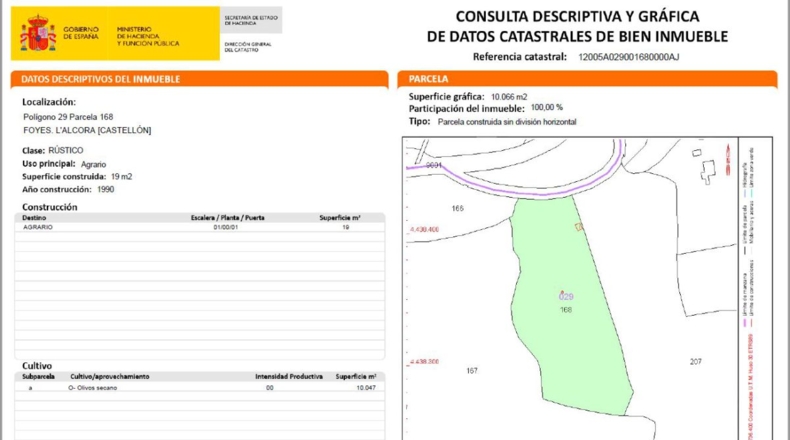Select the text 'Polígono 29 Parcela 168'
This screenshot has height=440, width=790.
(x=68, y=117)
